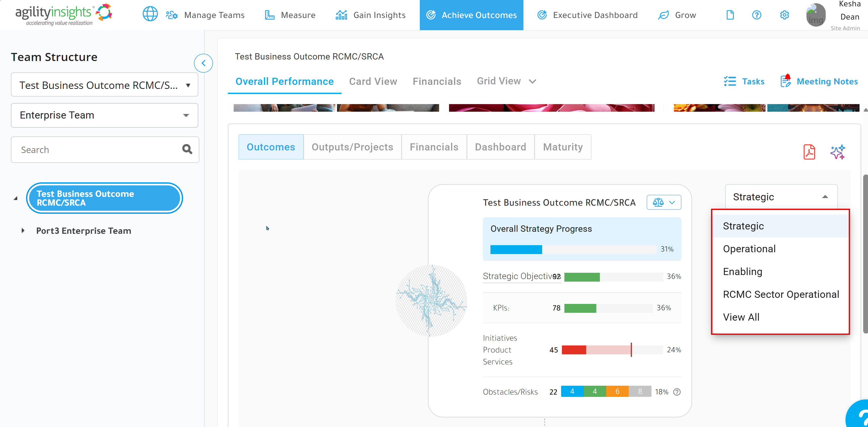
Task: Export report with the PDF icon
Action: [x=809, y=152]
